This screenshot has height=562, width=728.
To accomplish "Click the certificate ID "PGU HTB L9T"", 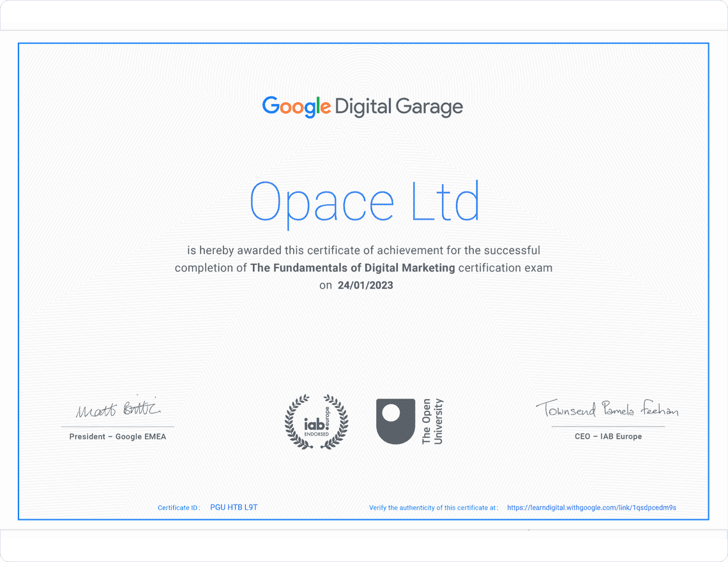I will tap(234, 506).
